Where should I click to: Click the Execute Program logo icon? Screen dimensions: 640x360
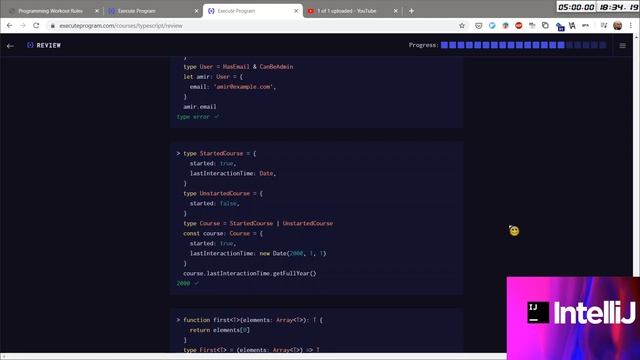click(x=30, y=45)
